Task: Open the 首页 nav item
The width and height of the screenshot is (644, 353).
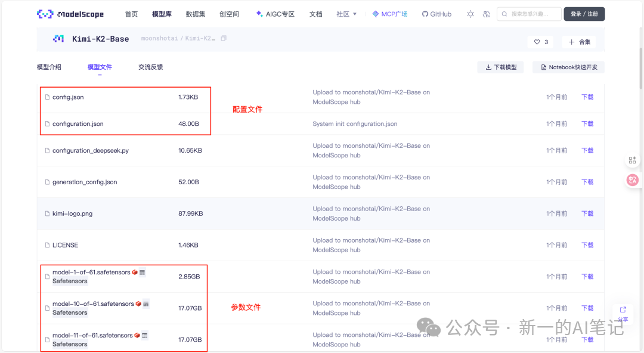Action: 131,14
